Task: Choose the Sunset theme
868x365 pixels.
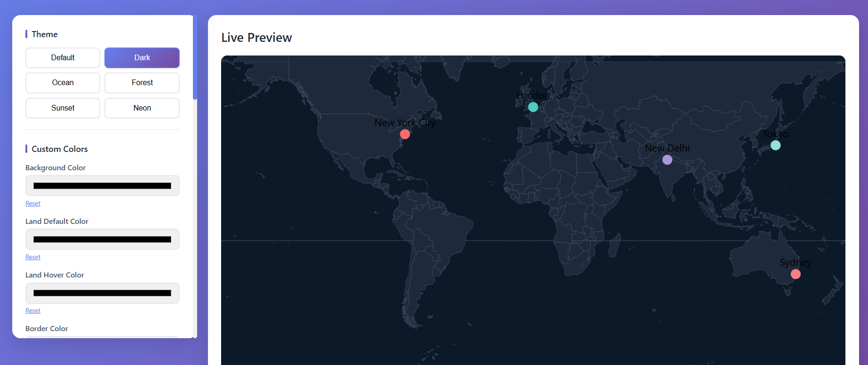Action: tap(63, 108)
